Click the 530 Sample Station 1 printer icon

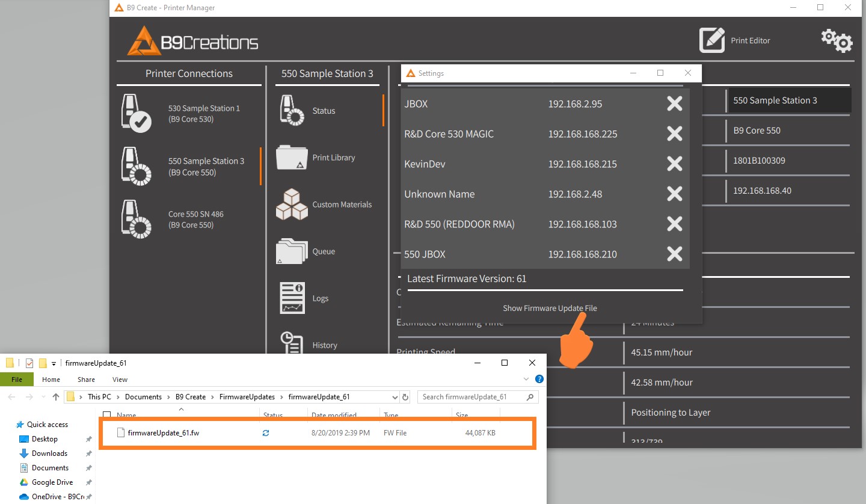point(136,113)
